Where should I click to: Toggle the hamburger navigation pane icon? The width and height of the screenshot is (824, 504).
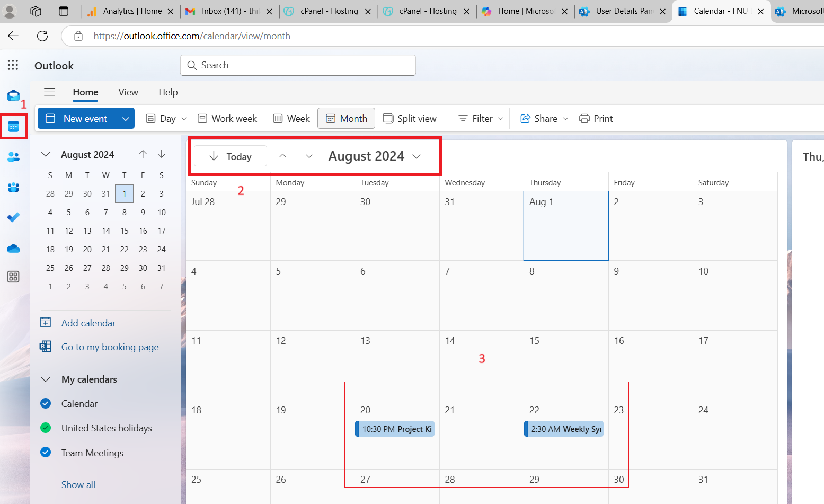pyautogui.click(x=49, y=92)
